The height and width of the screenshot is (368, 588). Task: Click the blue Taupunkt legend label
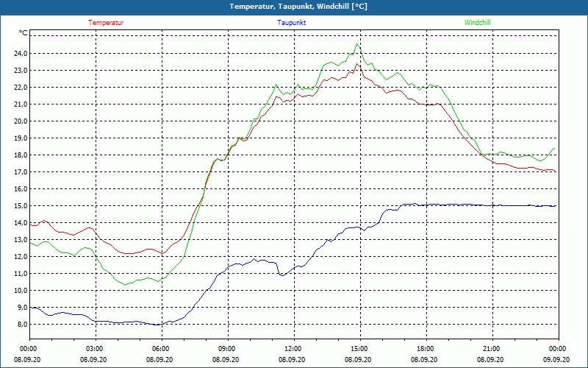[x=291, y=23]
